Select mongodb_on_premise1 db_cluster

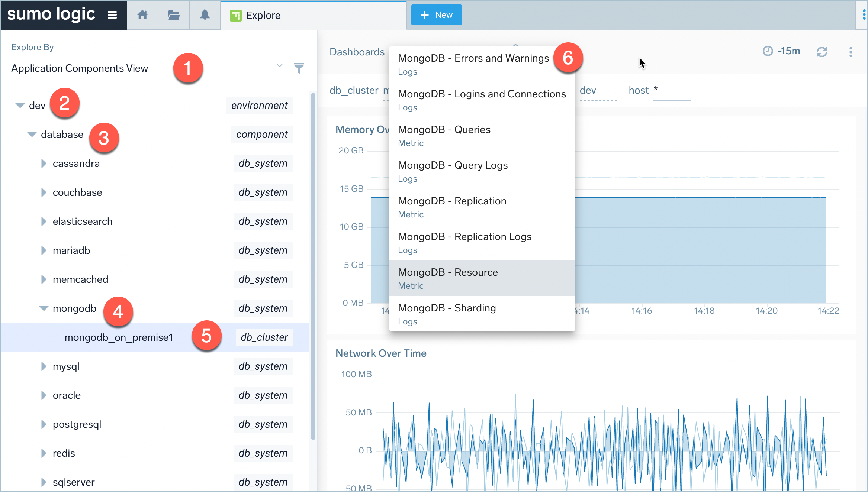(x=119, y=337)
